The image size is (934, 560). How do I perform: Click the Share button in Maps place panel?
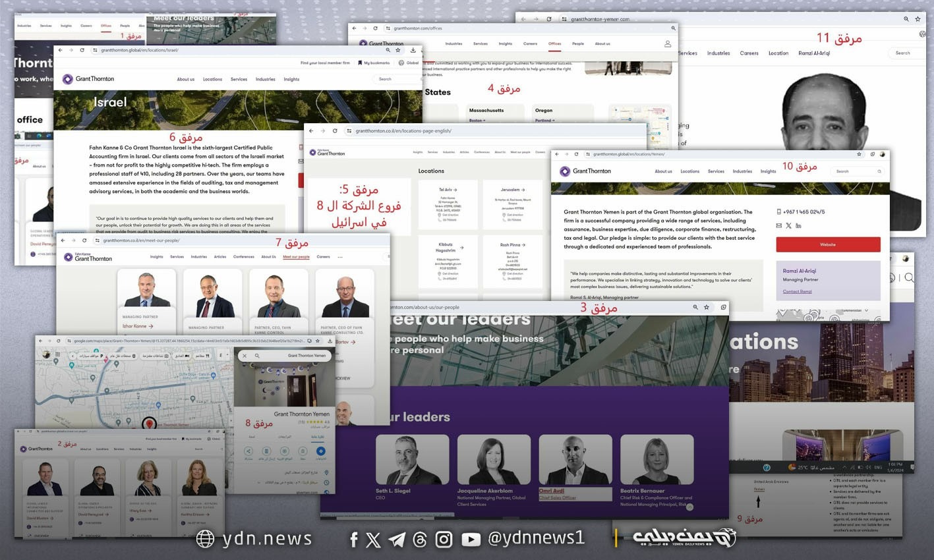[x=248, y=452]
